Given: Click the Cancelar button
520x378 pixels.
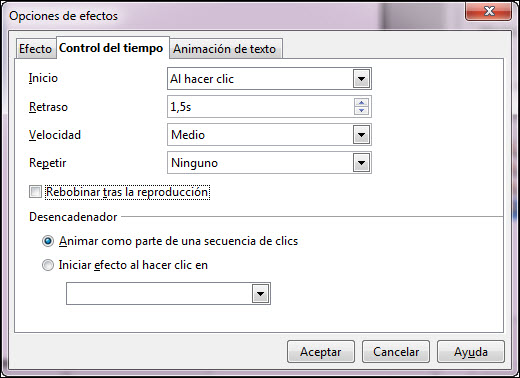Looking at the screenshot, I should [x=396, y=352].
